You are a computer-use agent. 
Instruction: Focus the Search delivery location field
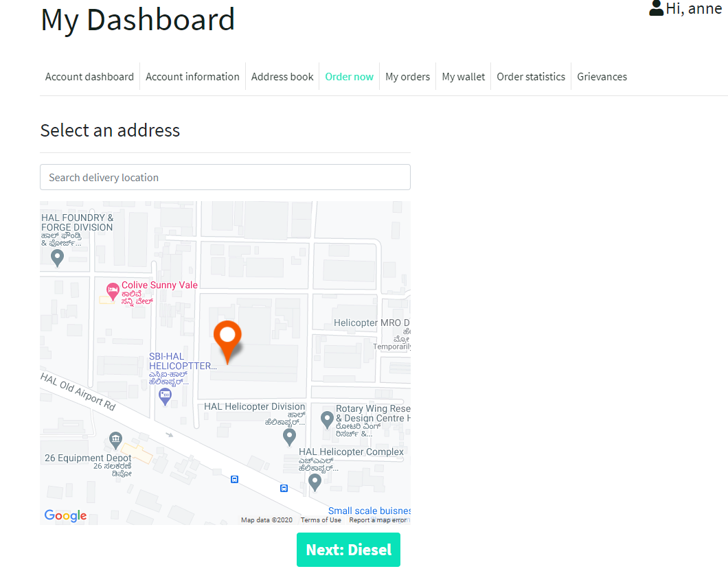point(225,177)
